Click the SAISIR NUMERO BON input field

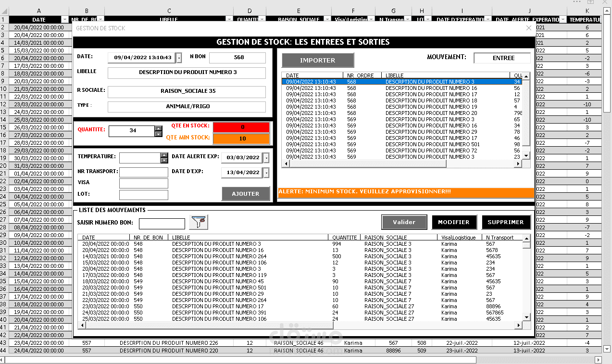coord(162,224)
